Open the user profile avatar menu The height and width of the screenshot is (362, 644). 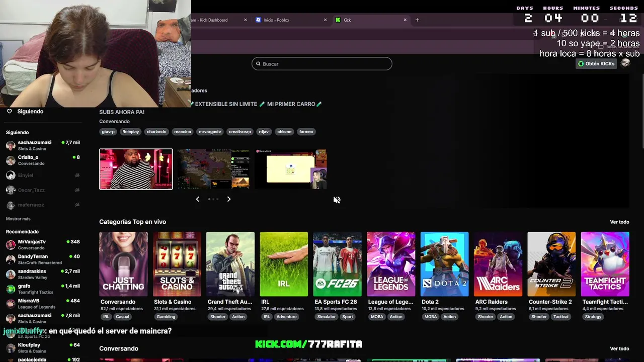tap(625, 63)
